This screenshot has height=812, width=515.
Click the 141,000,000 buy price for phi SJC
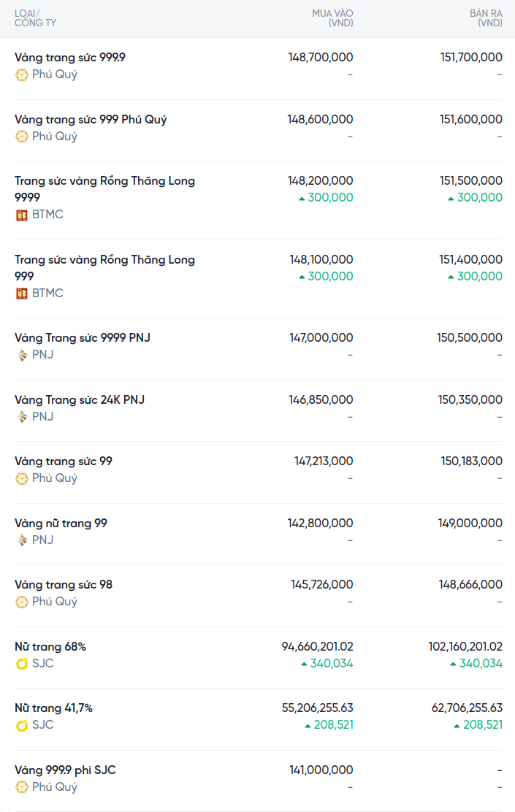coord(321,770)
